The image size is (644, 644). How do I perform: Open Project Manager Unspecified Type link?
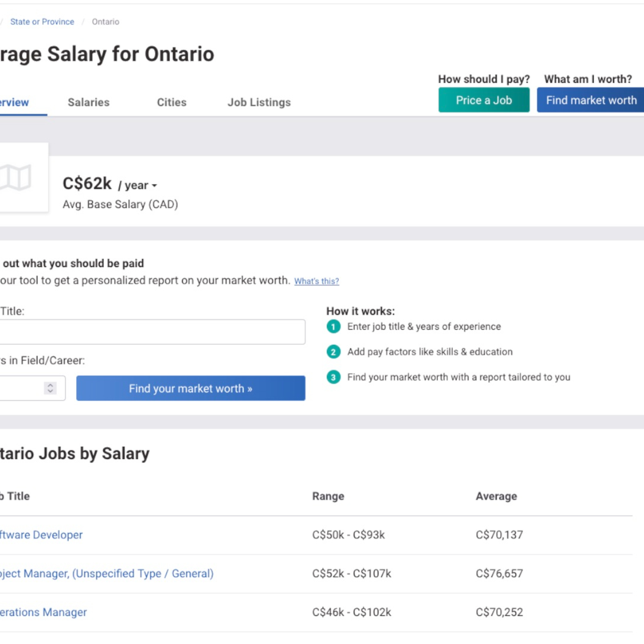[106, 573]
